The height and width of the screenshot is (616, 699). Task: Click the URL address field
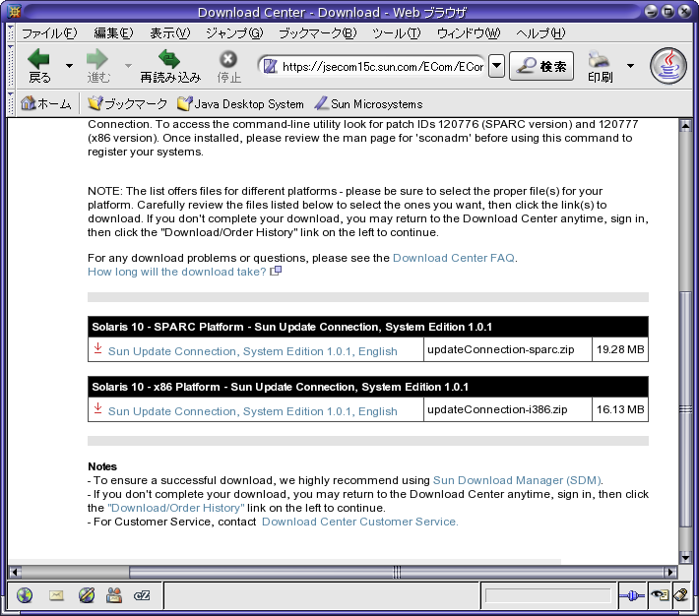point(383,66)
